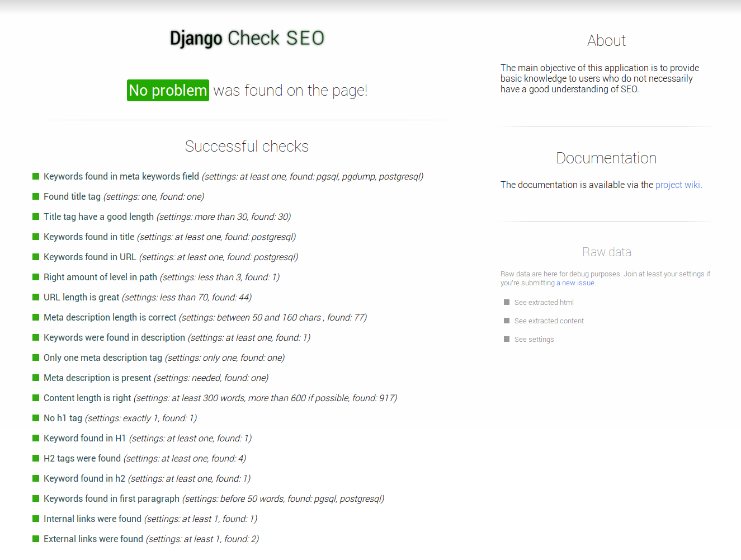Select 'Internal links were found' text

[x=92, y=519]
